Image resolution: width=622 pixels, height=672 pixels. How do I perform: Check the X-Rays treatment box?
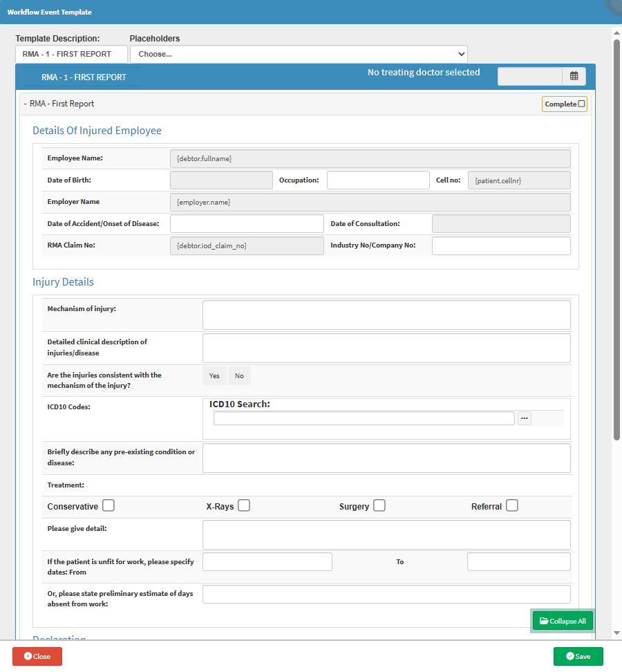pos(244,506)
